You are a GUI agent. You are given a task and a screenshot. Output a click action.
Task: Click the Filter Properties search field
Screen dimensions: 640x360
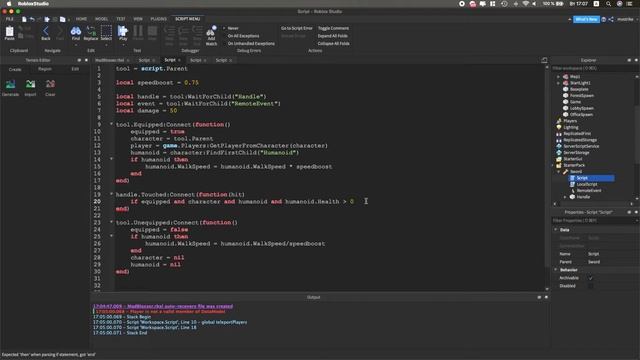594,220
